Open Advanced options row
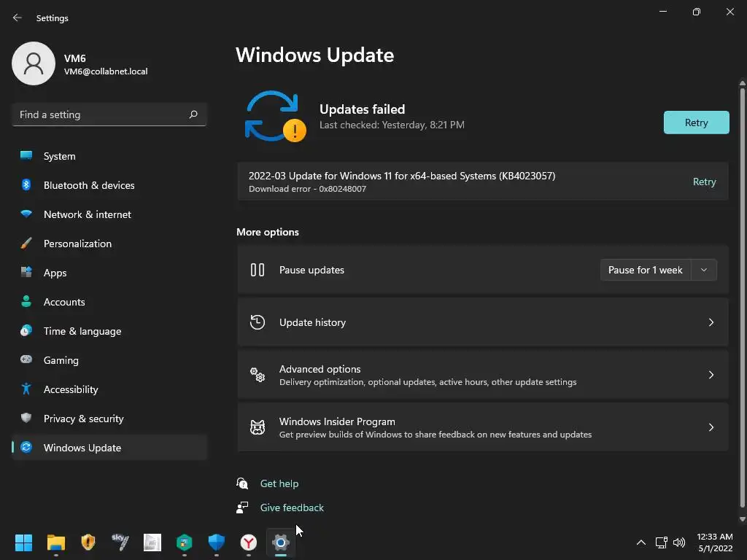 [483, 375]
